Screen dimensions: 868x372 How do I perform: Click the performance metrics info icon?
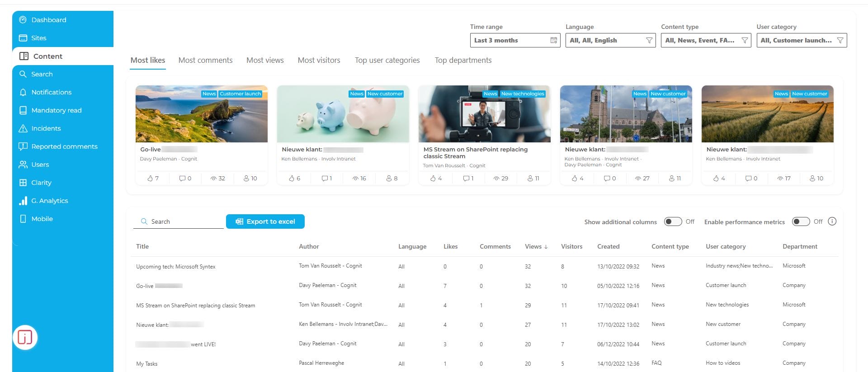coord(832,221)
